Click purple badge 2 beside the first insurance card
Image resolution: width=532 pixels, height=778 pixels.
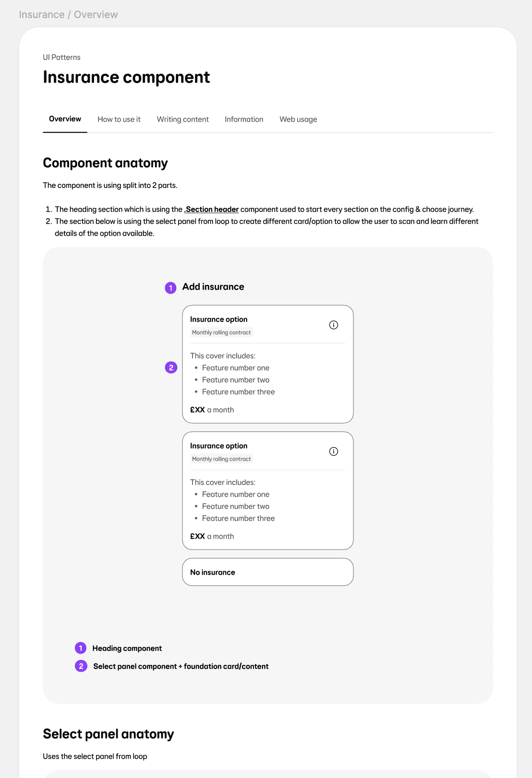171,368
